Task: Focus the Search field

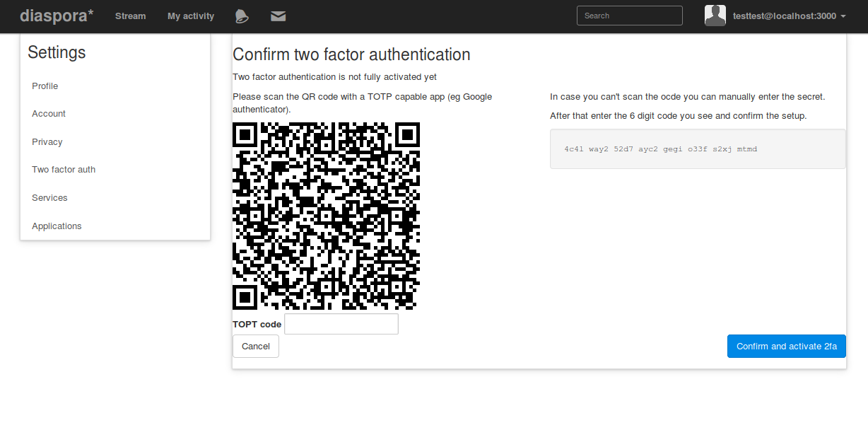Action: [630, 16]
